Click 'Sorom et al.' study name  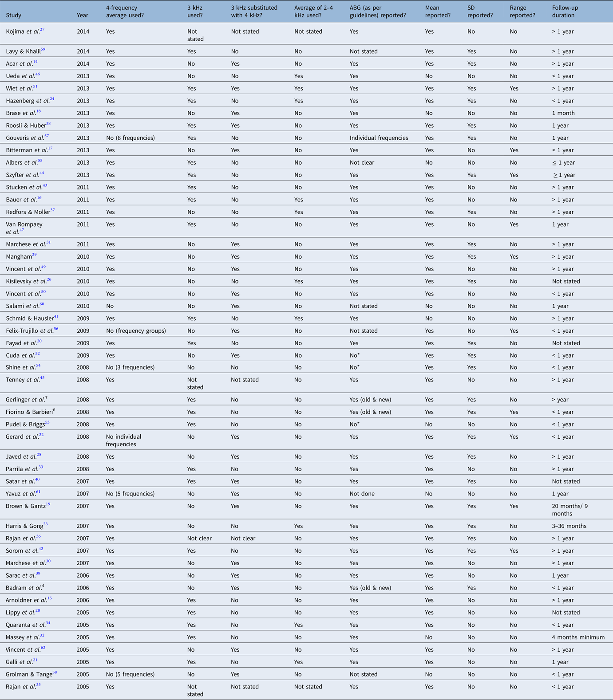22,551
